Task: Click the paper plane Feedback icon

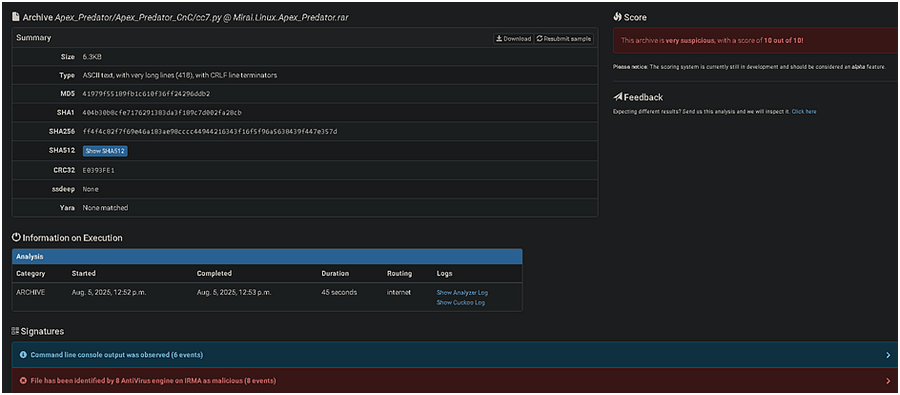Action: pos(618,97)
